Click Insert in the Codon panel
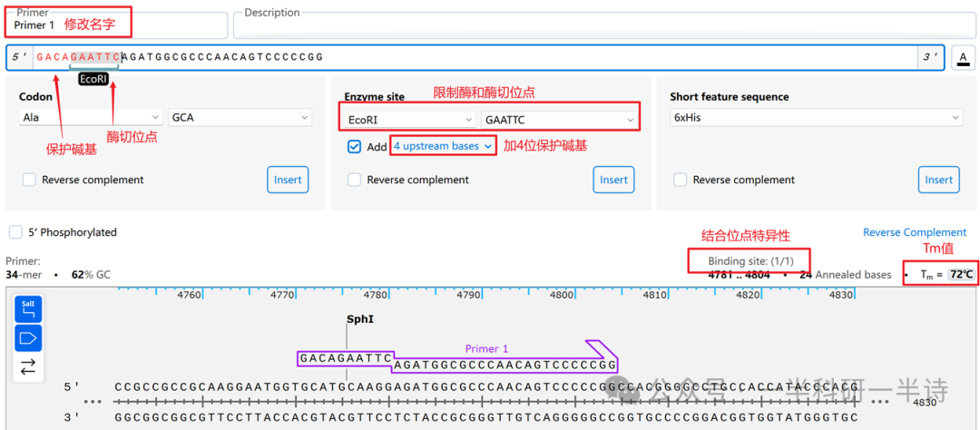980x430 pixels. coord(289,180)
